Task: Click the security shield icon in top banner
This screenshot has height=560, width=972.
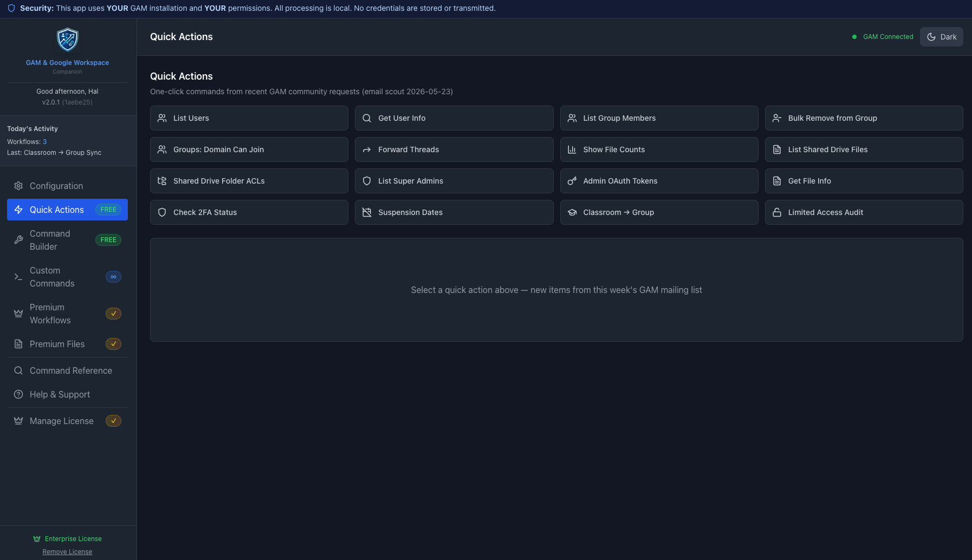Action: pos(11,8)
